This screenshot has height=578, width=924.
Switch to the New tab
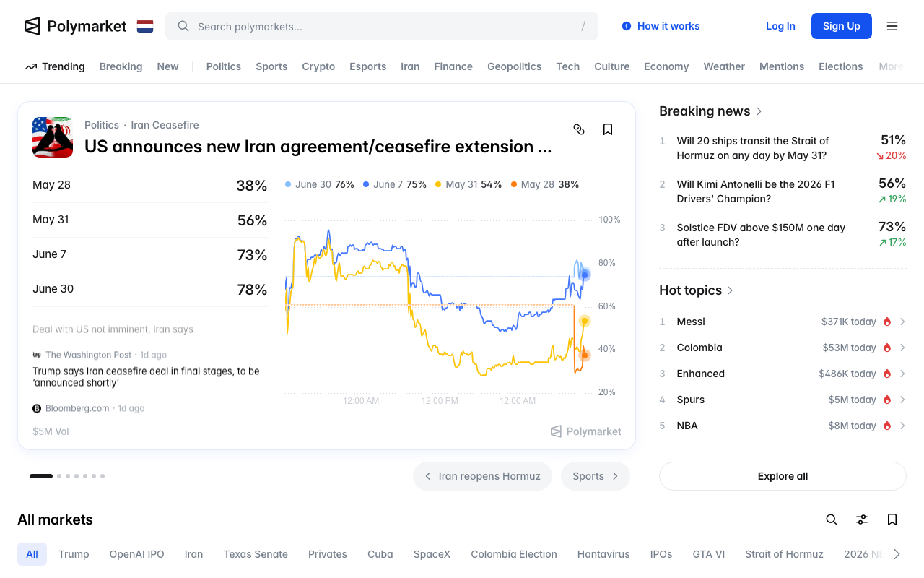coord(167,66)
